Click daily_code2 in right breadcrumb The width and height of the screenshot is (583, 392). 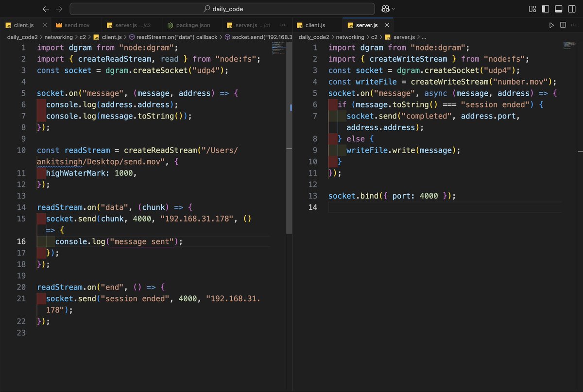313,37
